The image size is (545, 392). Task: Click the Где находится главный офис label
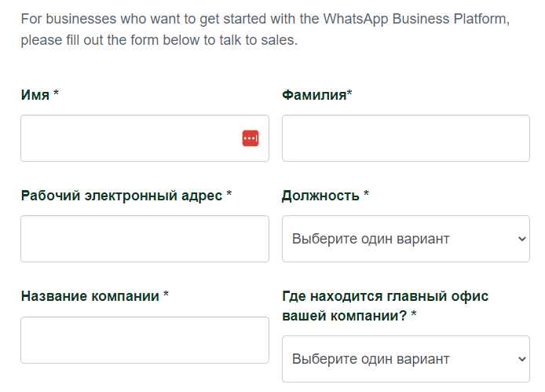click(385, 306)
